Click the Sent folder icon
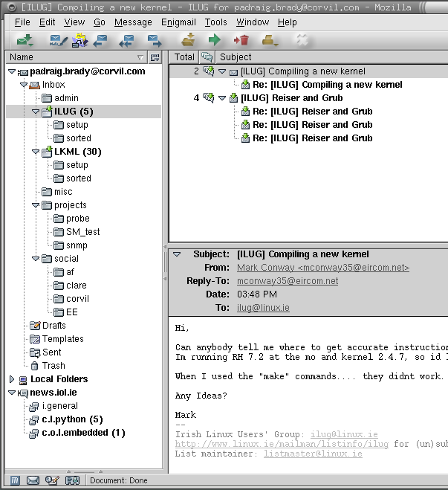Viewport: 448px width, 490px height. pyautogui.click(x=35, y=352)
